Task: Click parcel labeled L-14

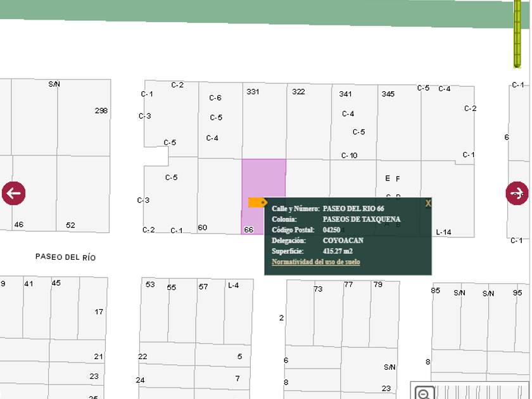Action: (444, 232)
